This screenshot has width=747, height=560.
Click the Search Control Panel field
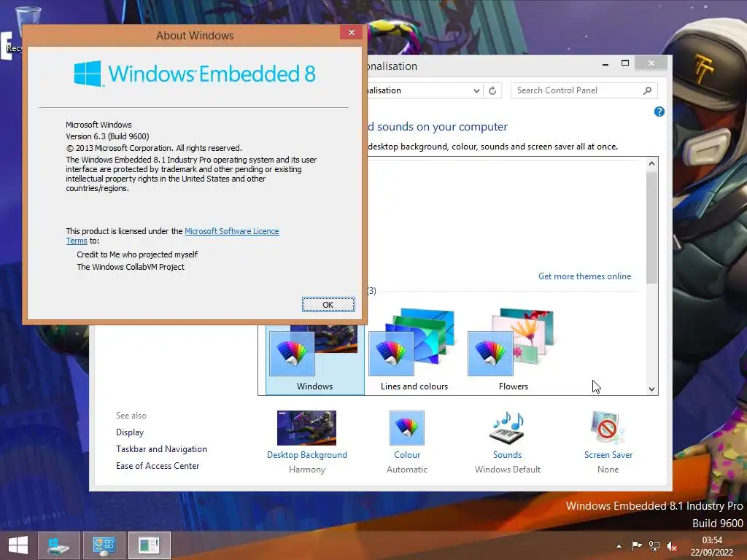coord(584,90)
